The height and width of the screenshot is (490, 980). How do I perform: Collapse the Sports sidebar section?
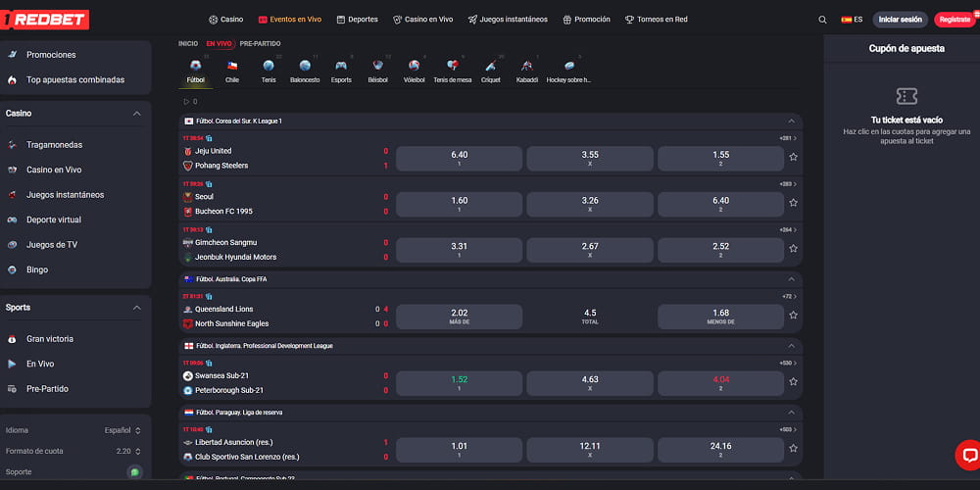[x=137, y=308]
